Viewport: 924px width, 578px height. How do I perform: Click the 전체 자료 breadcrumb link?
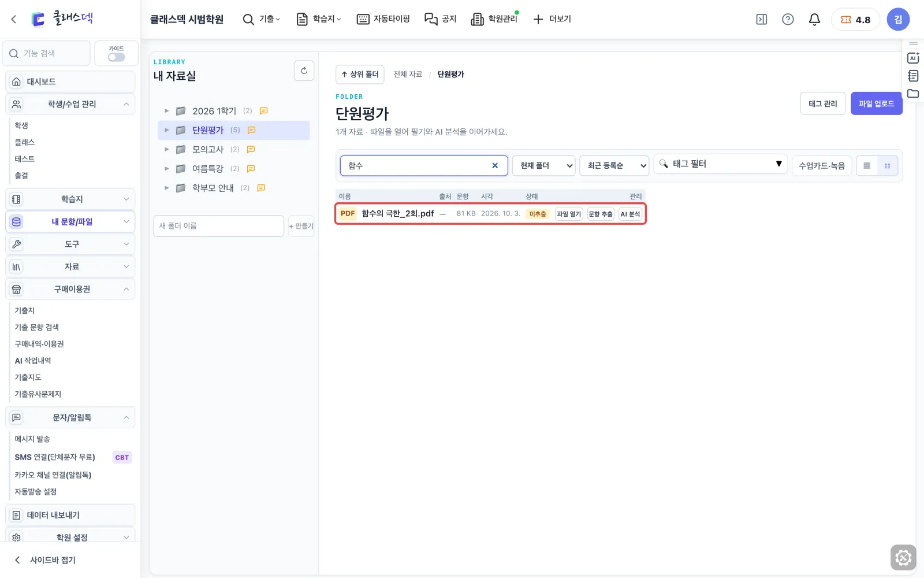[x=408, y=75]
